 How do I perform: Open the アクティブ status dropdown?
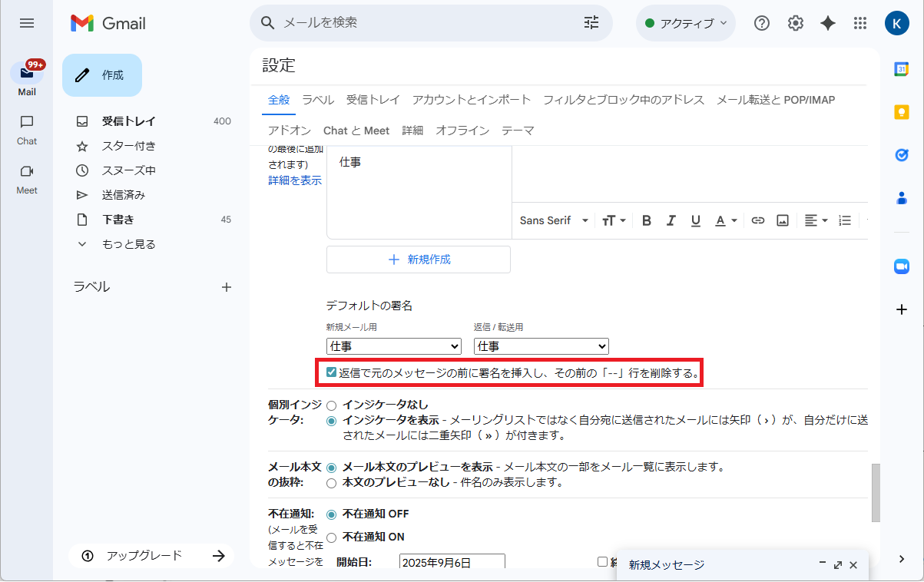click(x=685, y=23)
